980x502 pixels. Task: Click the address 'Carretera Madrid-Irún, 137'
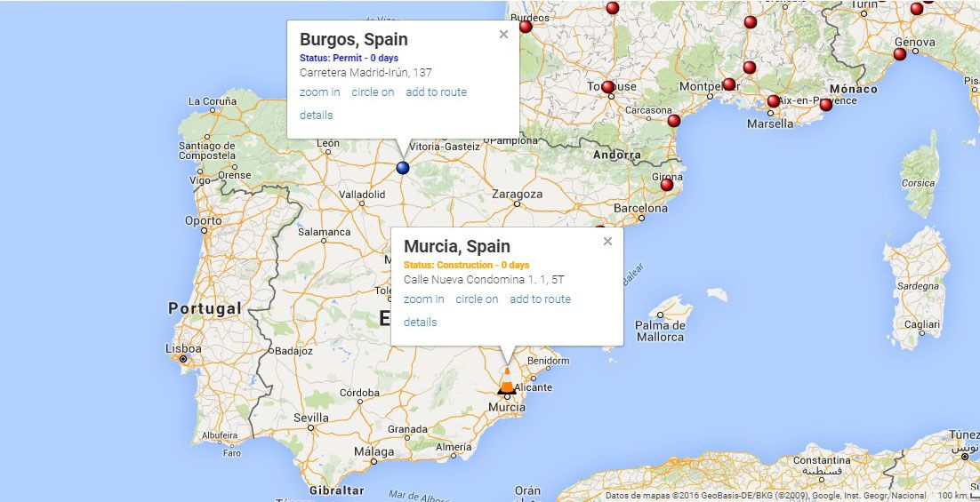[365, 73]
